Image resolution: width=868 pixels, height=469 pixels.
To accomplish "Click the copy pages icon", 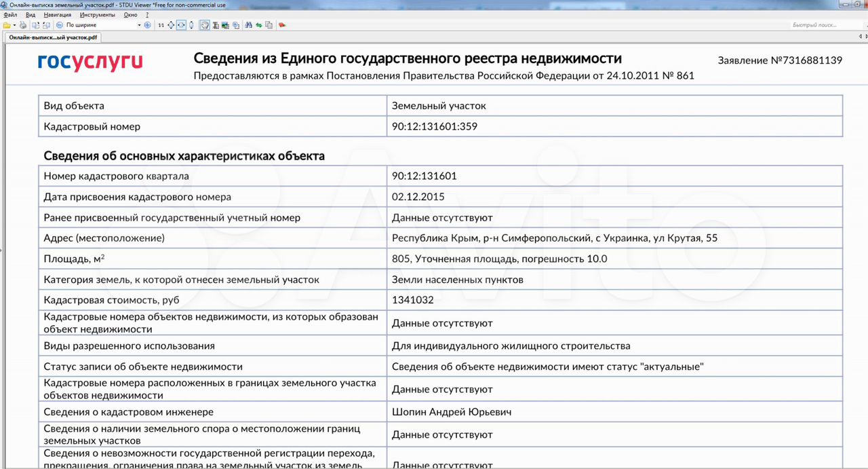I will 269,25.
